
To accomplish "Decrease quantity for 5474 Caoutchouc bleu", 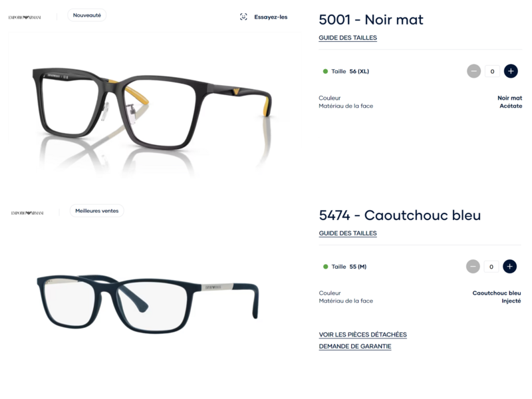I will click(473, 267).
